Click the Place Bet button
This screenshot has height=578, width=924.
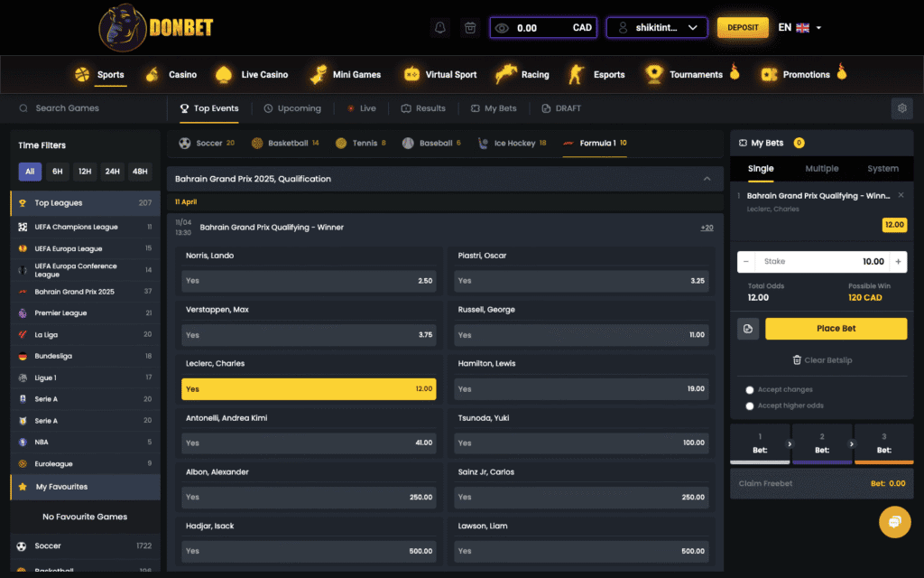point(836,329)
